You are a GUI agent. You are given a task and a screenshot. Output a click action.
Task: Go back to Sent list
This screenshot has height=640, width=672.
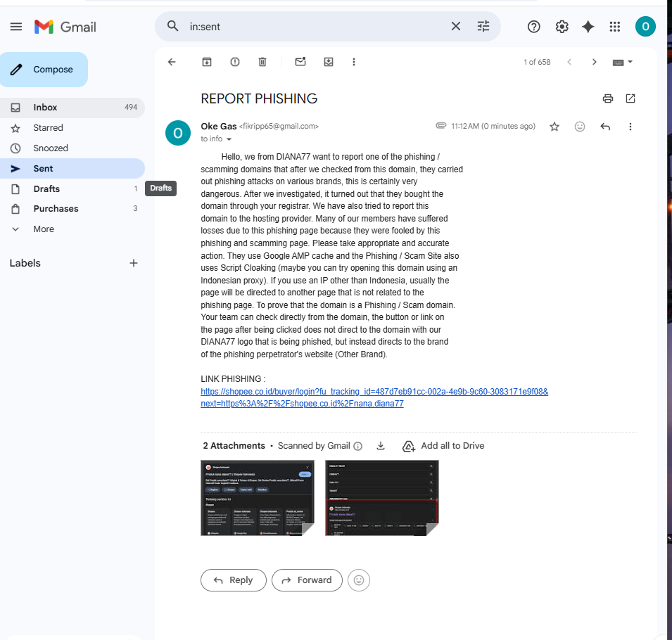click(x=172, y=62)
